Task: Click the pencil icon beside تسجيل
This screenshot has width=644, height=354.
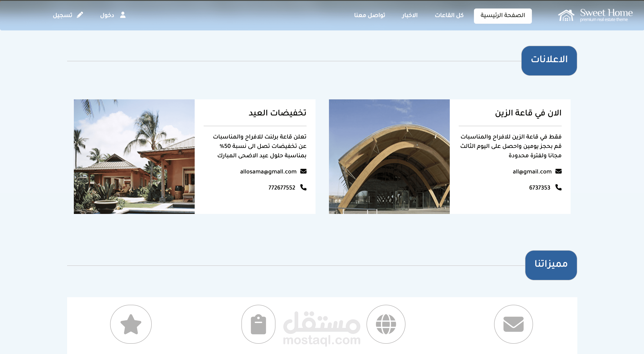Action: tap(80, 15)
